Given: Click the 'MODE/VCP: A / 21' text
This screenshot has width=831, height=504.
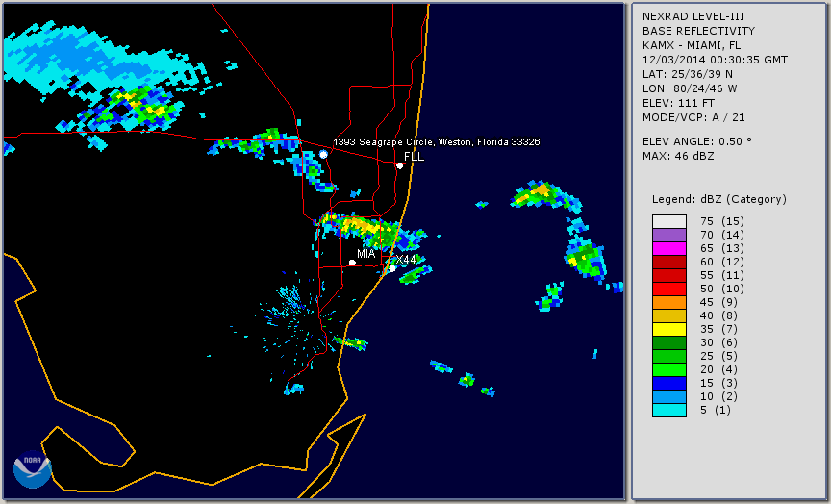Looking at the screenshot, I should point(693,117).
